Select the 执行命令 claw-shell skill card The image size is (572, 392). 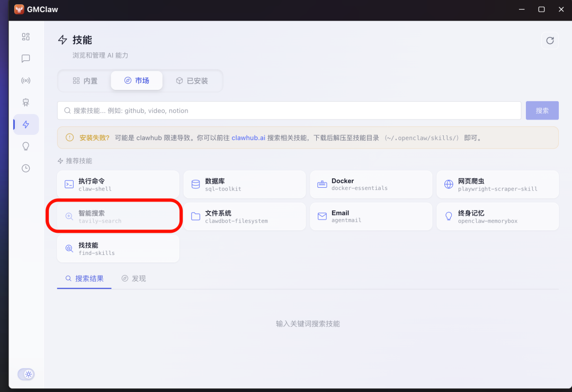118,184
